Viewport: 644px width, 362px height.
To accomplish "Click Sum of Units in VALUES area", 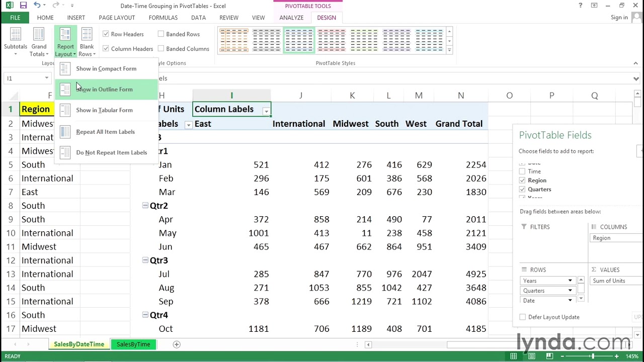I will pyautogui.click(x=616, y=281).
